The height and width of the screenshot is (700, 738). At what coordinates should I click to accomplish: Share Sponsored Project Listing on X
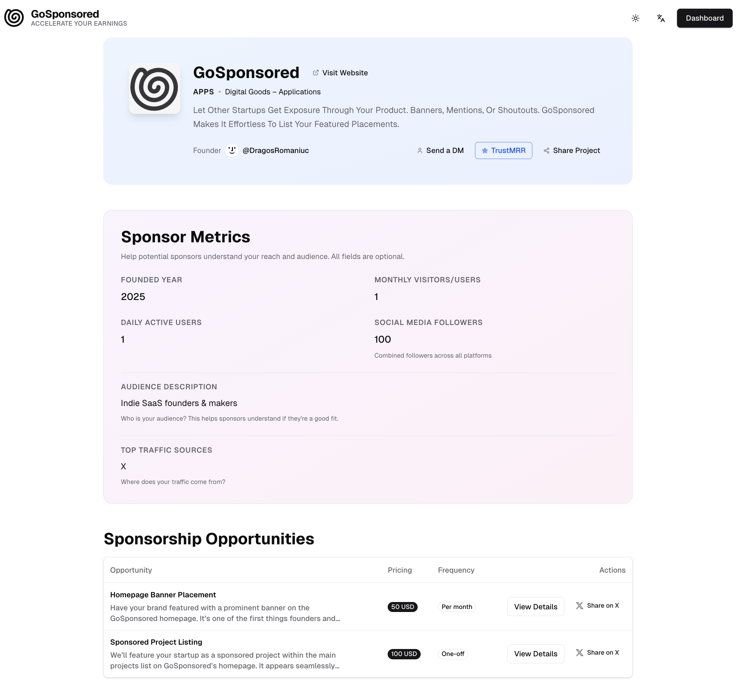point(597,653)
